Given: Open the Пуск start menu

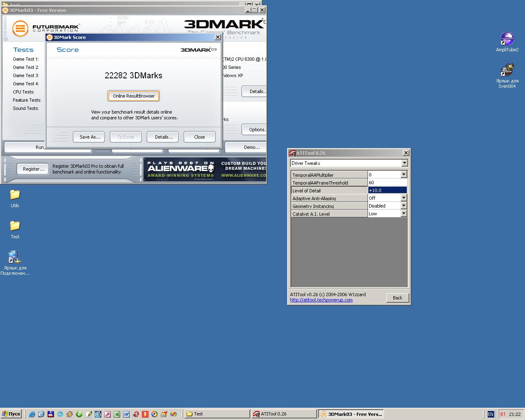Looking at the screenshot, I should tap(11, 414).
